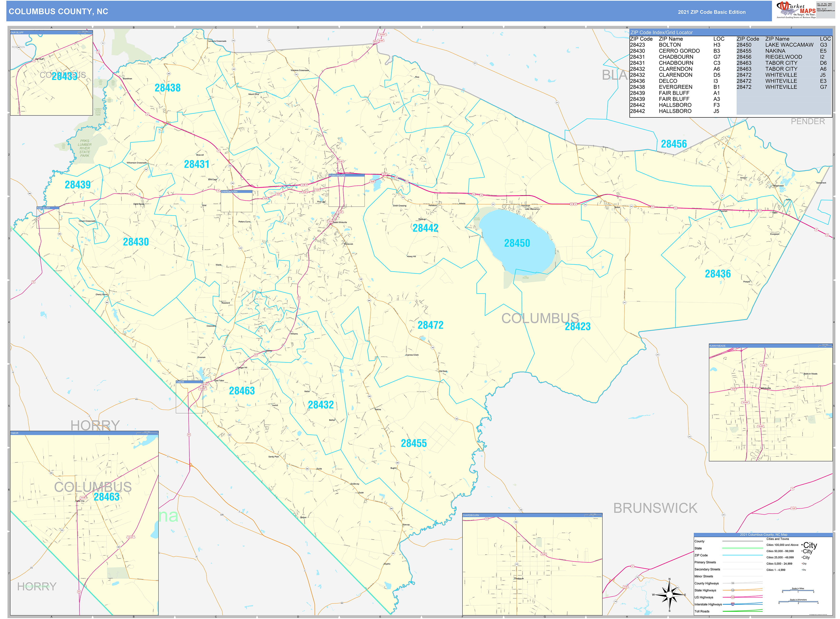The image size is (840, 619).
Task: Click the 'County Highways' legend entry
Action: click(x=728, y=583)
